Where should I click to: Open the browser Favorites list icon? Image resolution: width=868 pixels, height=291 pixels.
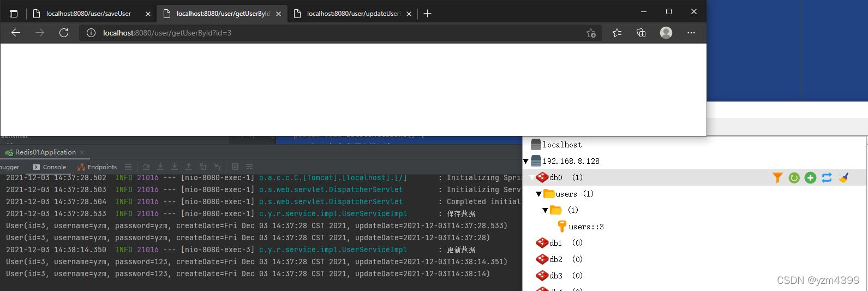point(617,33)
